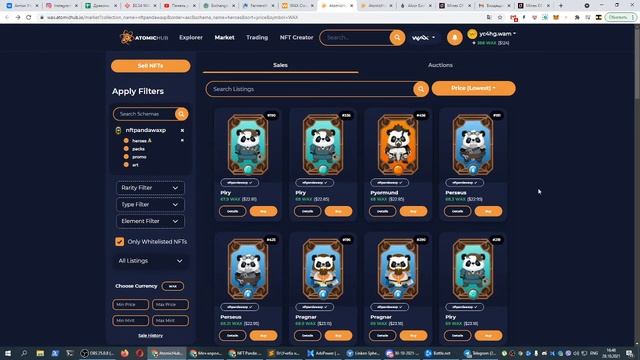Click the Min Mint field
This screenshot has width=640, height=360.
131,321
